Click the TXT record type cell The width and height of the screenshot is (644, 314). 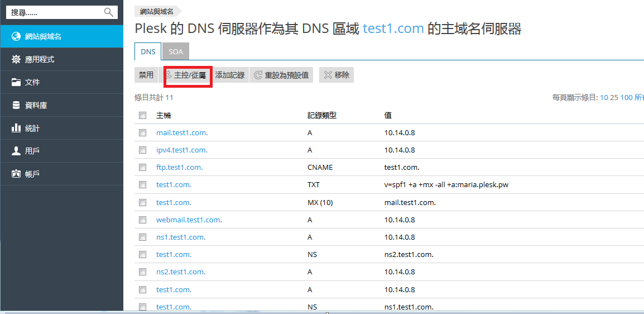314,185
